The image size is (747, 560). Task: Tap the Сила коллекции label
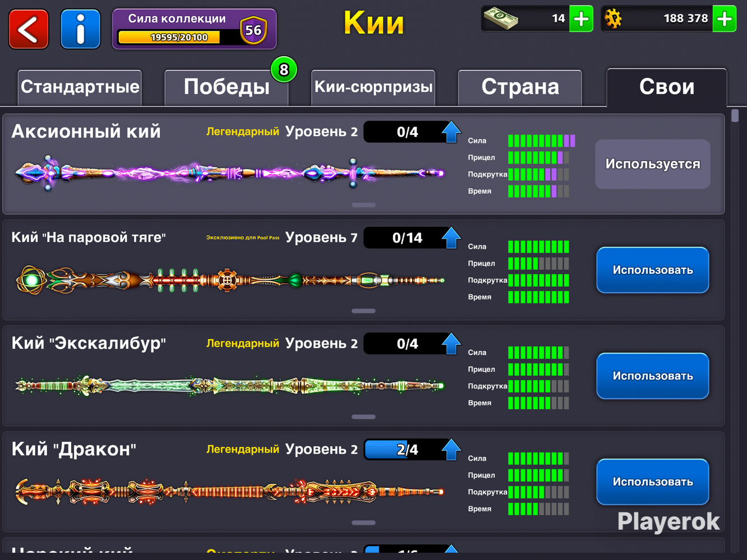point(177,18)
